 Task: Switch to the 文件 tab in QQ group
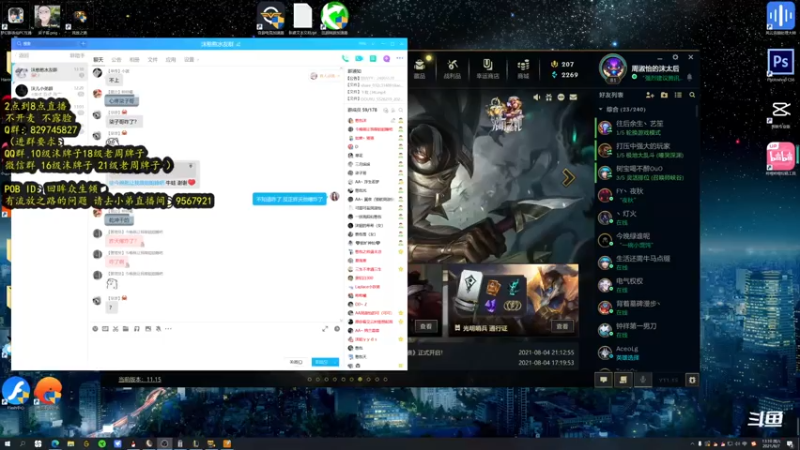tap(153, 60)
